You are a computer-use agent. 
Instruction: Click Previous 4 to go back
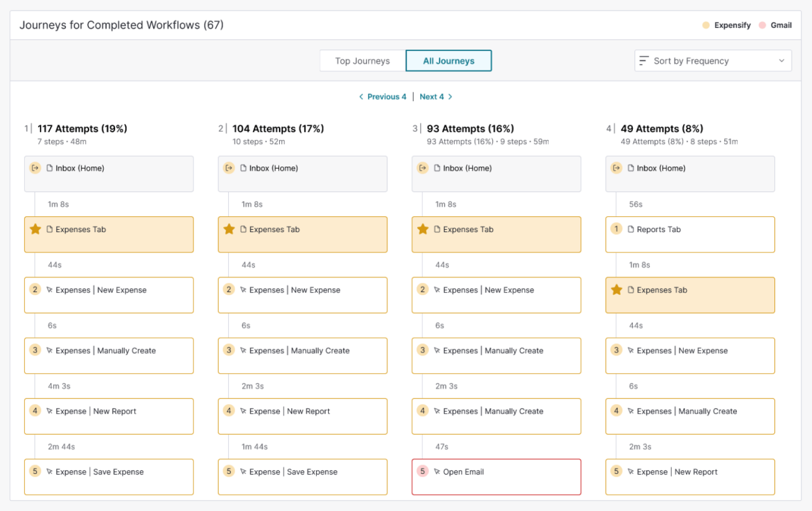pyautogui.click(x=387, y=96)
